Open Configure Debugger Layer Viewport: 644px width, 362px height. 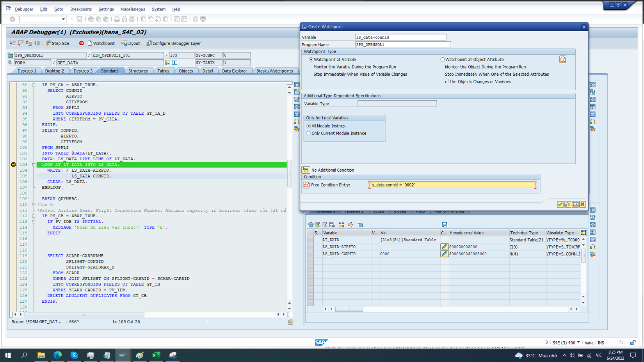tap(173, 43)
